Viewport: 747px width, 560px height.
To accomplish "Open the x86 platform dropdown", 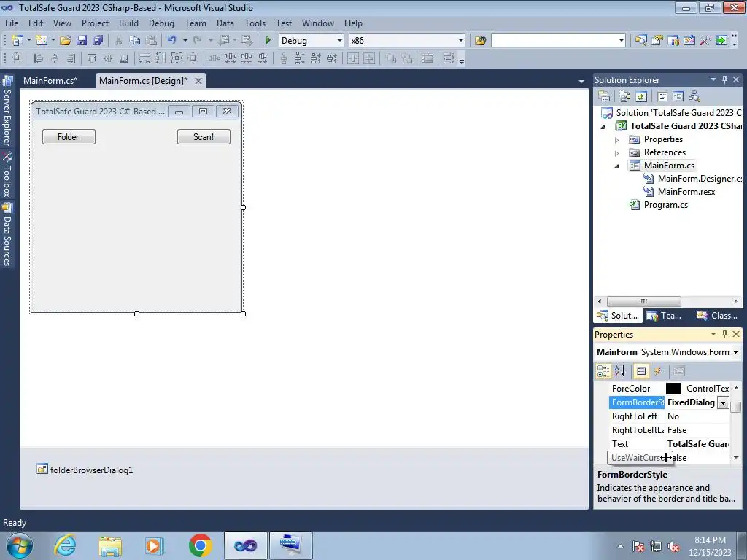I will [461, 41].
